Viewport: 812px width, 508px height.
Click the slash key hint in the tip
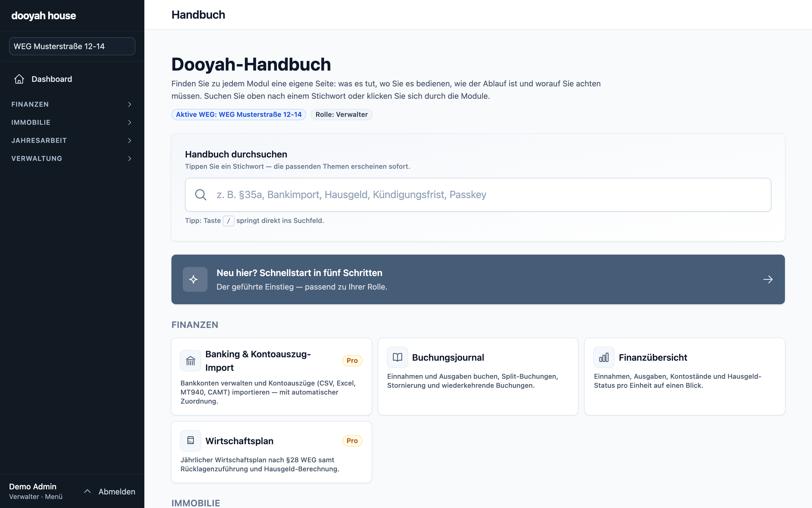[x=228, y=221]
